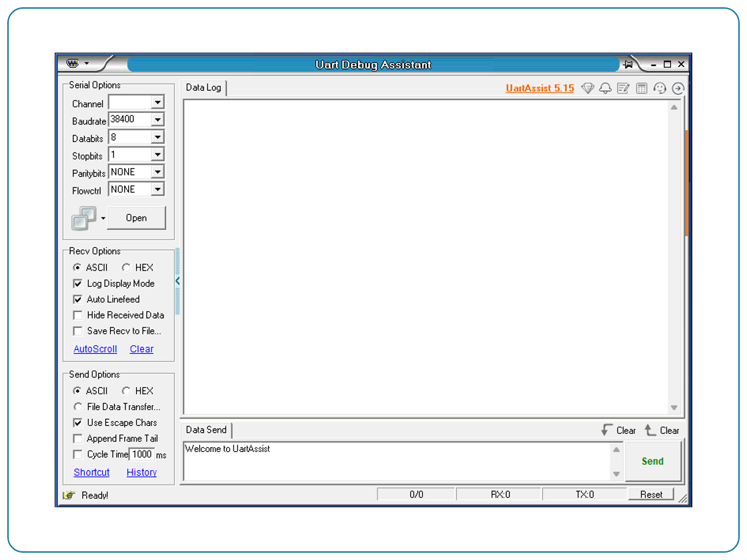The width and height of the screenshot is (747, 560).
Task: Open the application menu icon in title bar
Action: coord(73,63)
